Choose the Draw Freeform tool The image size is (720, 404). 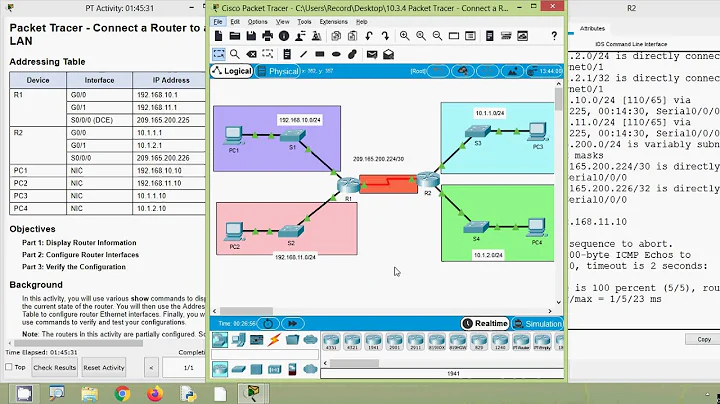click(x=352, y=54)
